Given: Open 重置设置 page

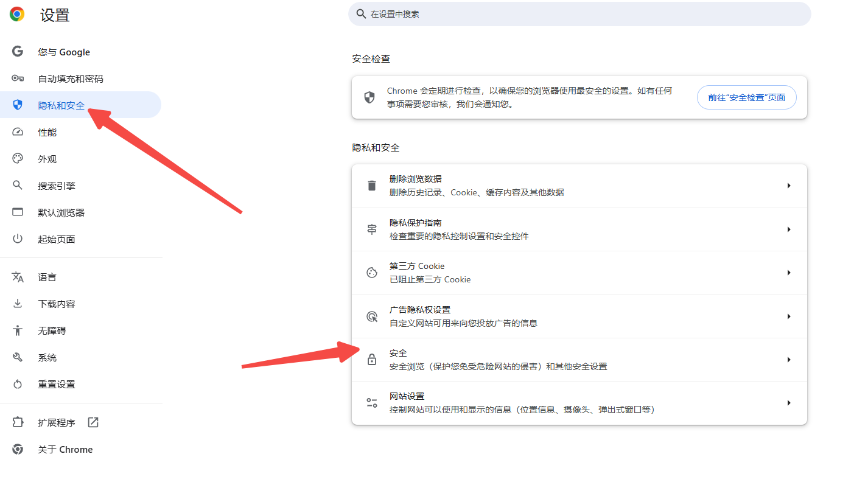Looking at the screenshot, I should tap(80, 384).
